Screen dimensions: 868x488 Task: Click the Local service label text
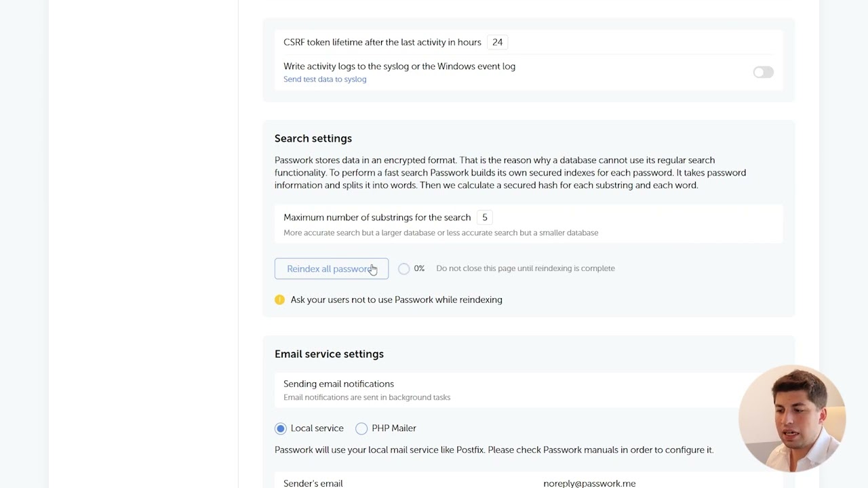pyautogui.click(x=317, y=428)
